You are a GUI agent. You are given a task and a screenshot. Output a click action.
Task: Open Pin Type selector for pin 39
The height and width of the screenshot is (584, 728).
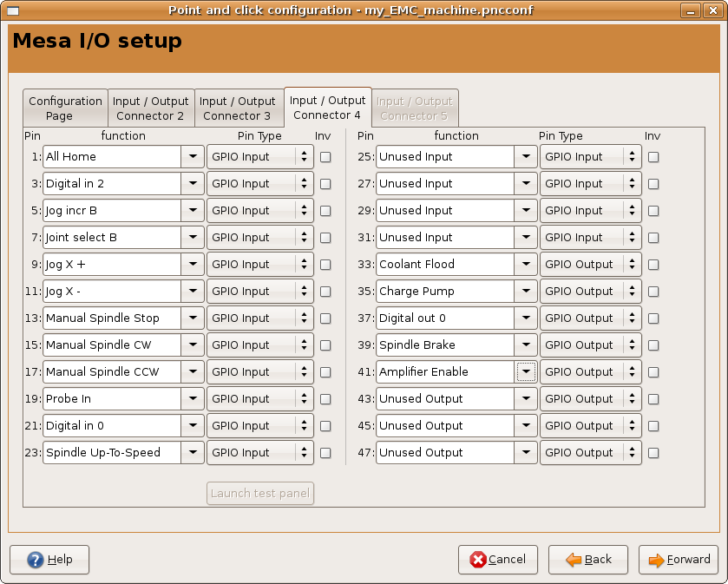[591, 344]
